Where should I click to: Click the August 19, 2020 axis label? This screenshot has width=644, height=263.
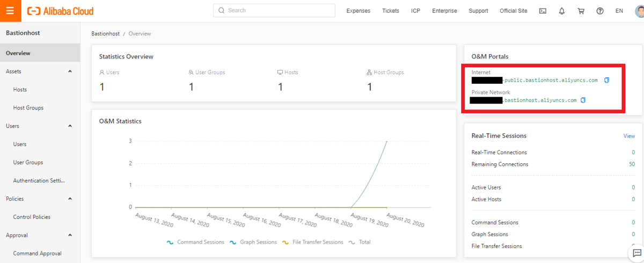tap(368, 220)
